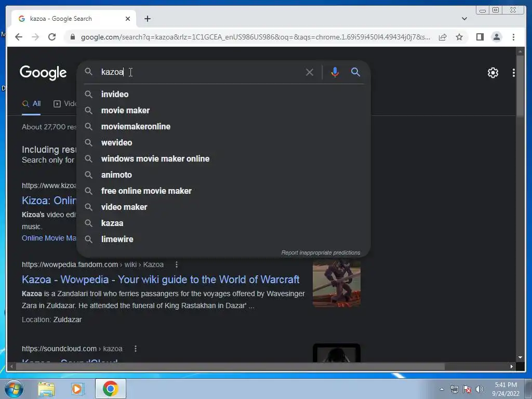Screen dimensions: 532x399
Task: Open the network tray icon
Action: (454, 390)
